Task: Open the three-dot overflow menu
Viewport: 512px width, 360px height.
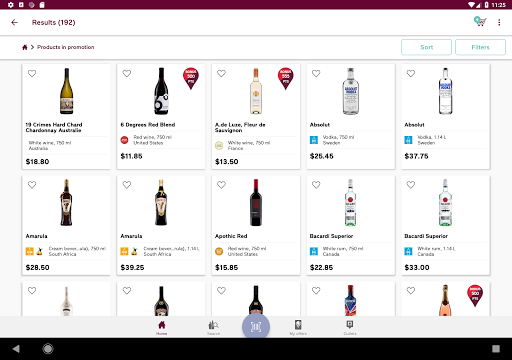Action: point(499,22)
